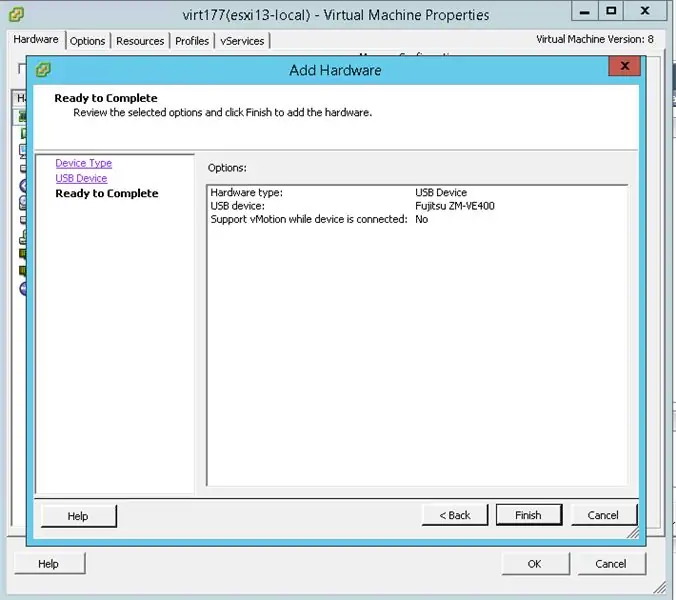676x600 pixels.
Task: Close the Virtual Machine Properties window
Action: (x=645, y=11)
